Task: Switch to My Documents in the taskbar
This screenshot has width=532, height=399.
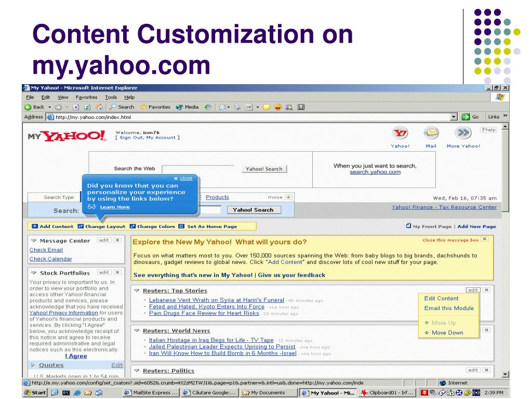Action: coord(268,393)
